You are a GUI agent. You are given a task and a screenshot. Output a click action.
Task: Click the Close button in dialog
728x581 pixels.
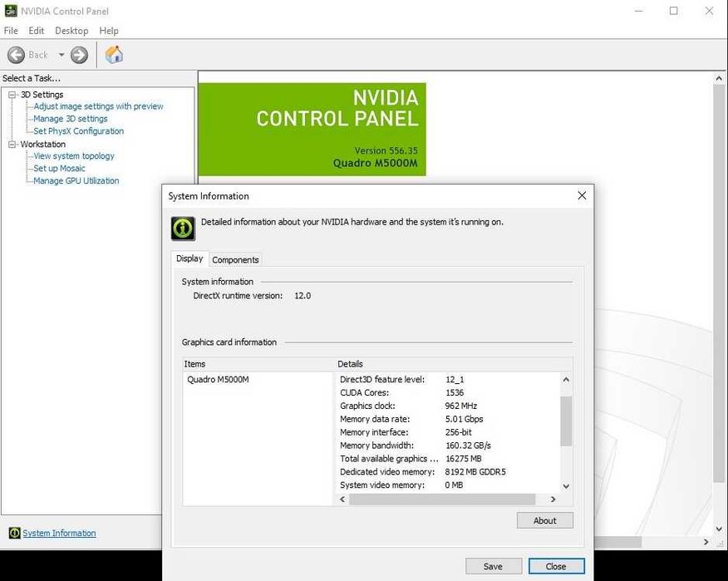[x=556, y=566]
